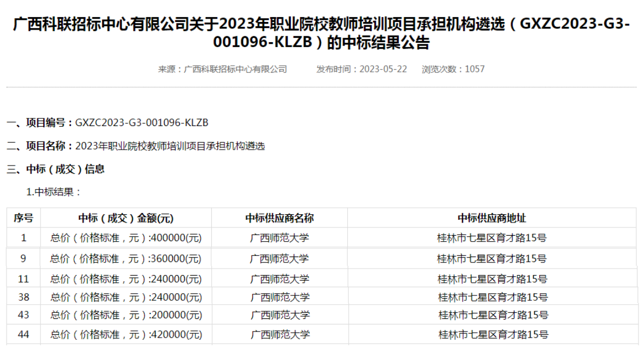Click the amount cell showing 200000(元)
644x348 pixels.
(126, 315)
